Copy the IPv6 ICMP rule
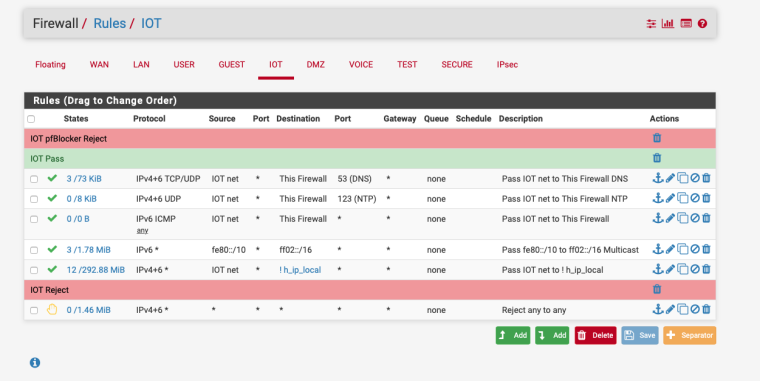Screen dimensions: 760x381 coord(682,218)
